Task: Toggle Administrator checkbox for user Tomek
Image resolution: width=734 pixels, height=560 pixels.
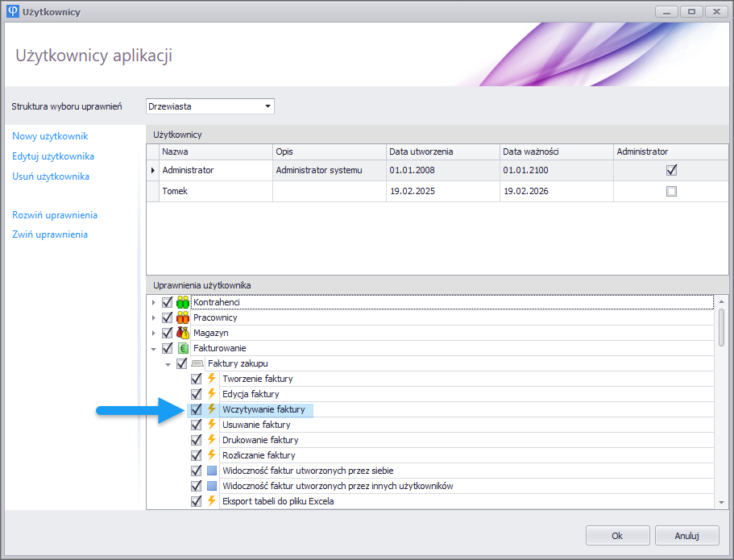Action: (x=671, y=192)
